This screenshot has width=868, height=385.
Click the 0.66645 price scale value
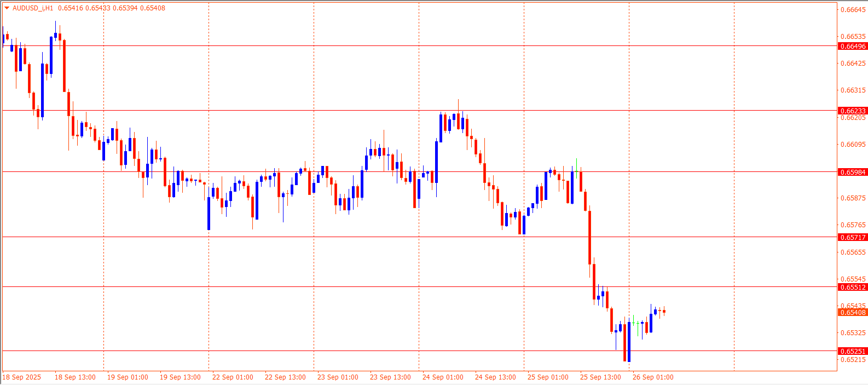[x=853, y=10]
